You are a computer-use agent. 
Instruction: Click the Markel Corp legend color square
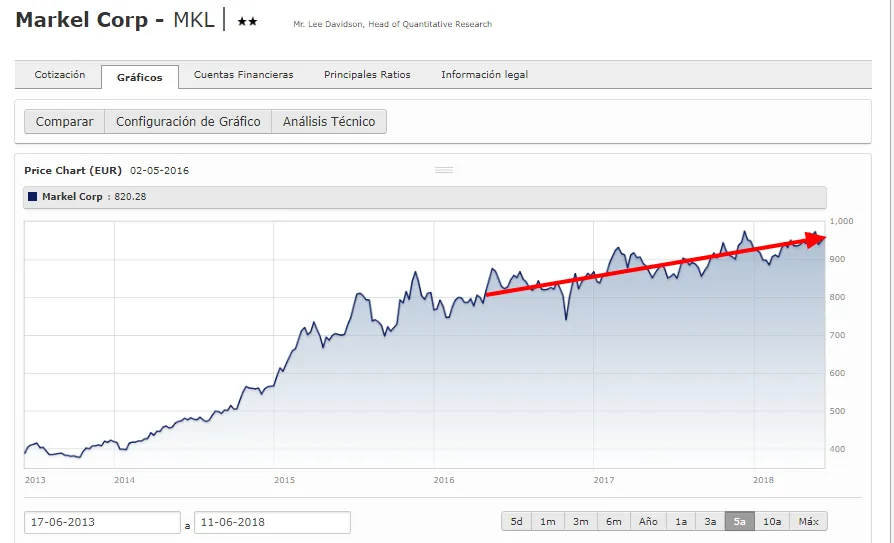pos(33,197)
